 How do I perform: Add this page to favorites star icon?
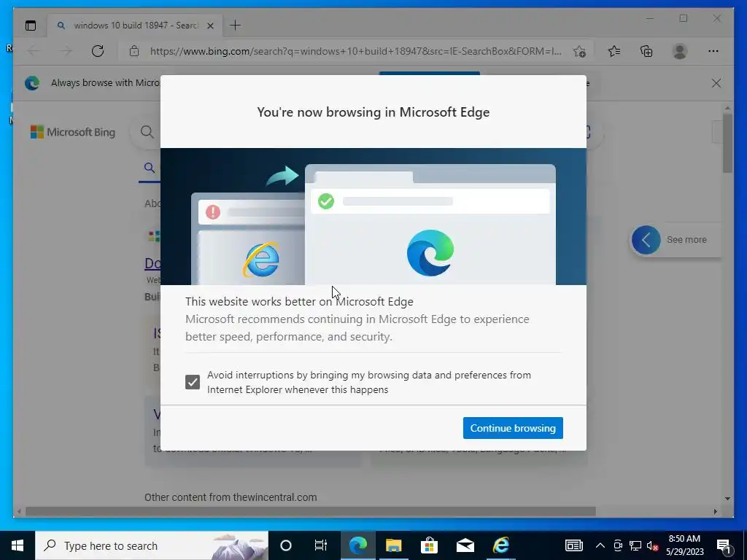pyautogui.click(x=579, y=52)
